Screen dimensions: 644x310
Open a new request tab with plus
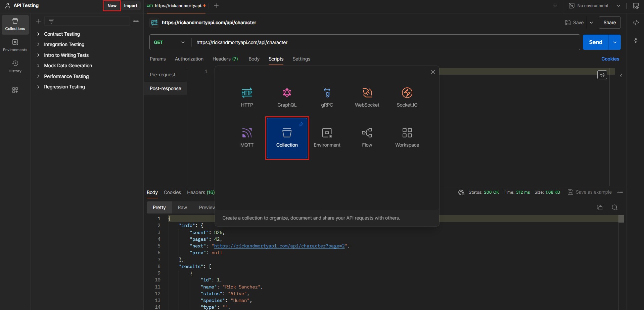coord(216,6)
